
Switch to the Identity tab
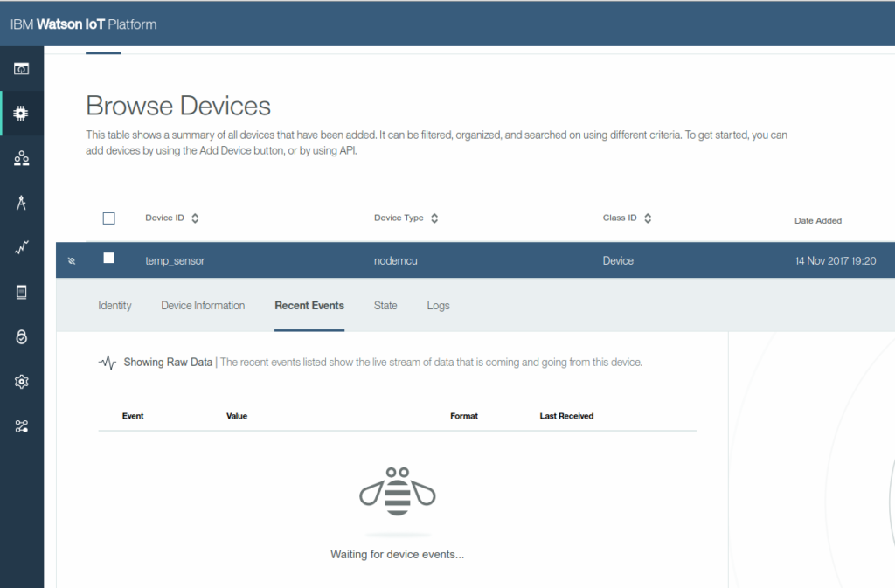tap(114, 306)
